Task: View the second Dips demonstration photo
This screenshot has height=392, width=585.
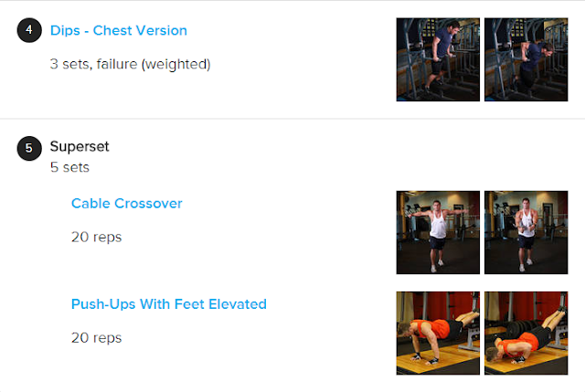Action: 526,59
